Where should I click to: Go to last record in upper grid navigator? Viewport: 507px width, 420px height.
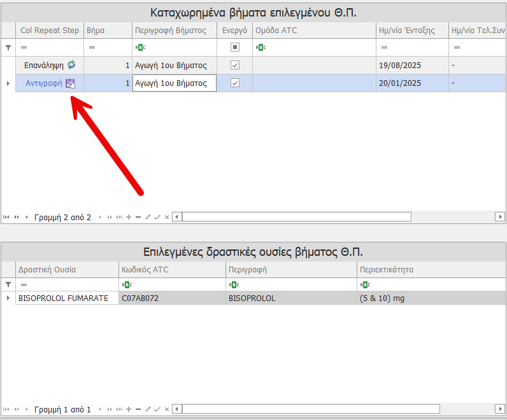pos(119,217)
